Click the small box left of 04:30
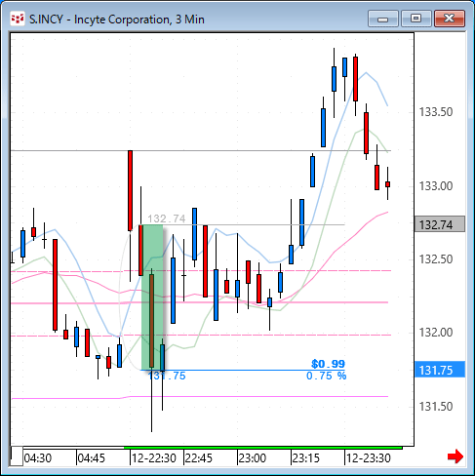Screen dimensions: 475x476 [17, 456]
